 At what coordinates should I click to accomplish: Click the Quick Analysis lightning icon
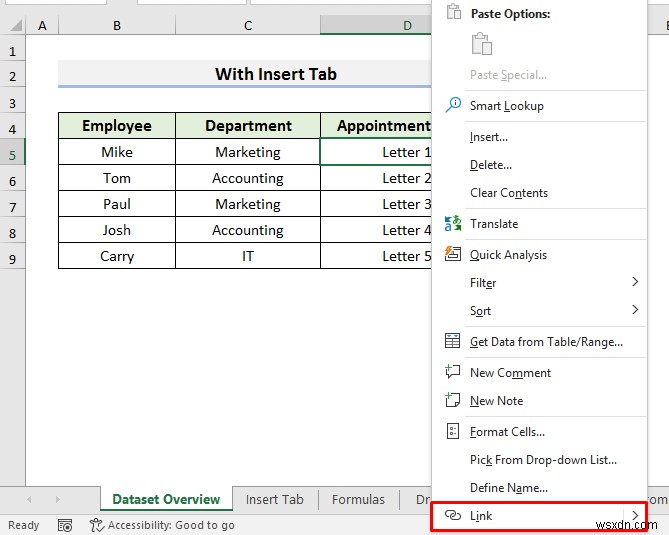pyautogui.click(x=453, y=254)
